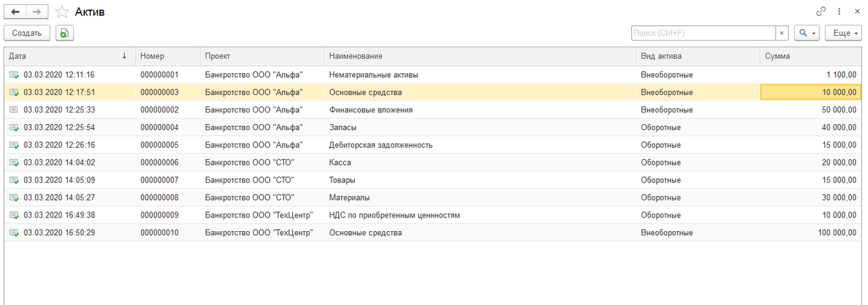868x305 pixels.
Task: Copy link to this page icon
Action: pyautogui.click(x=821, y=12)
